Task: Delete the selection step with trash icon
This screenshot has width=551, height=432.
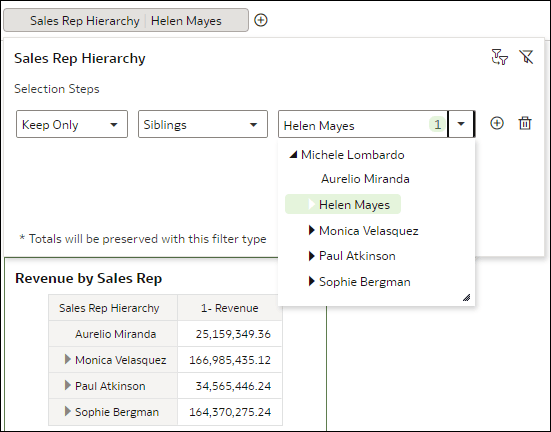Action: coord(525,123)
